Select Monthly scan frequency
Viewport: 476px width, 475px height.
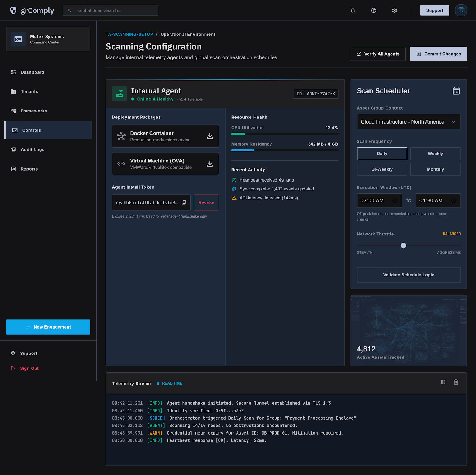point(435,169)
